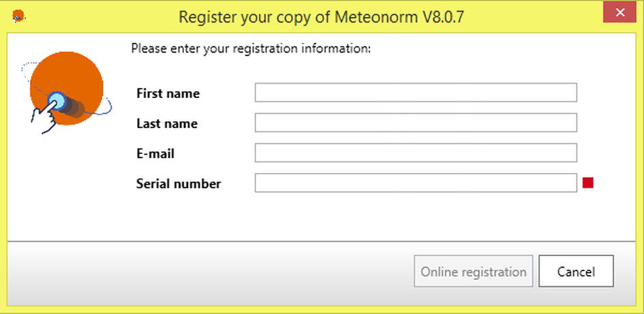Focus the First name text field

click(x=416, y=93)
